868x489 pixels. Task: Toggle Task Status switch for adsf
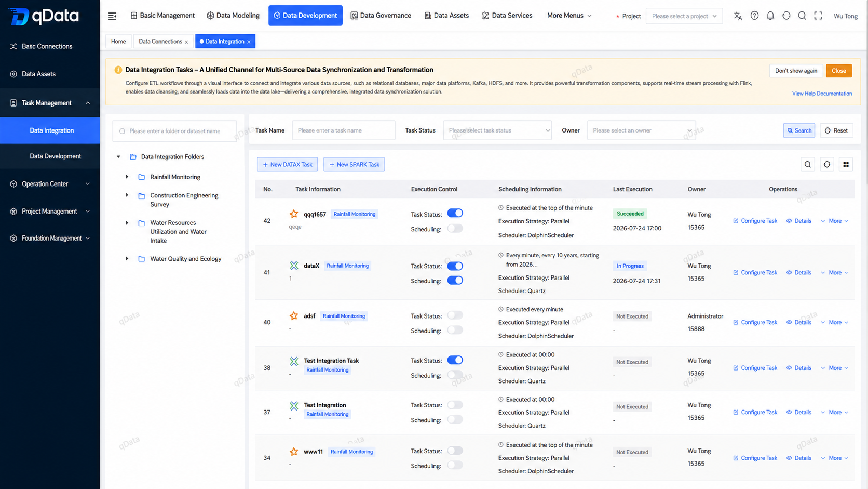[x=455, y=315]
